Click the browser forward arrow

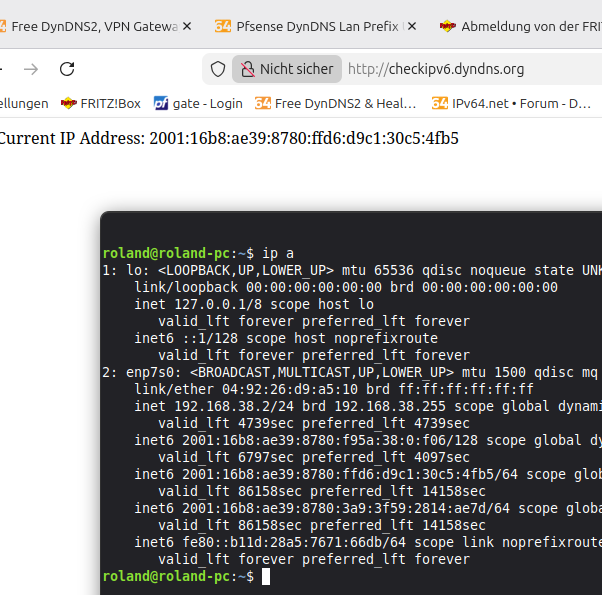pos(31,69)
